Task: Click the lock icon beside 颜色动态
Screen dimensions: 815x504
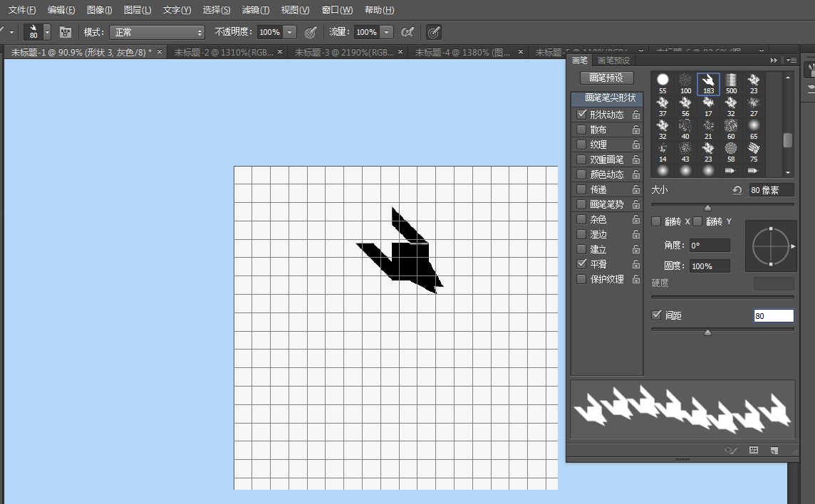Action: pos(635,174)
